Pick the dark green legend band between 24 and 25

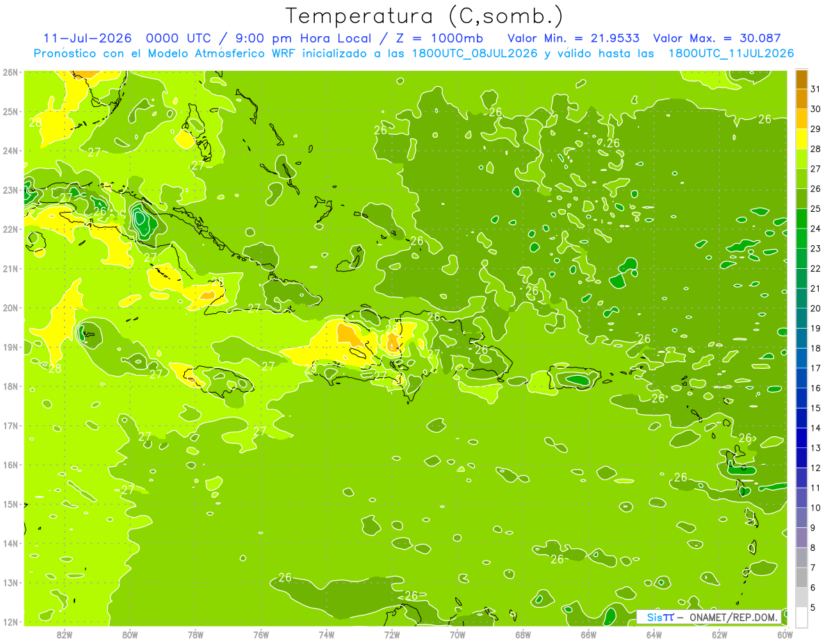click(x=802, y=219)
